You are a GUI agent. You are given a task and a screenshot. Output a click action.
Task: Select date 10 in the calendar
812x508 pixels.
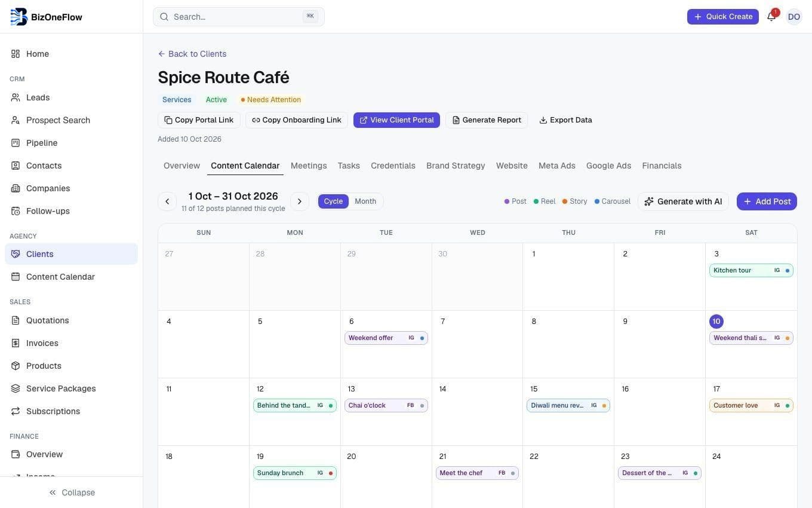click(716, 322)
